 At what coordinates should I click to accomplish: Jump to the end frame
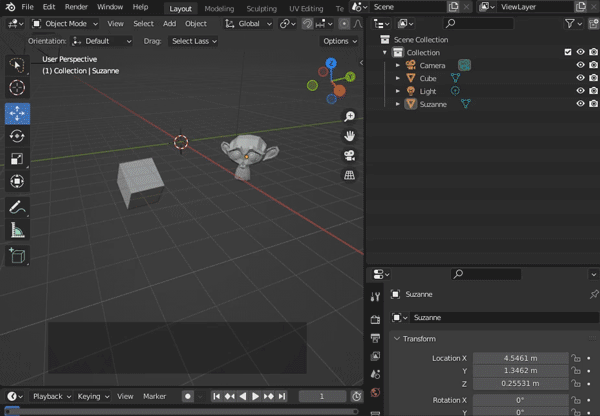pyautogui.click(x=282, y=396)
